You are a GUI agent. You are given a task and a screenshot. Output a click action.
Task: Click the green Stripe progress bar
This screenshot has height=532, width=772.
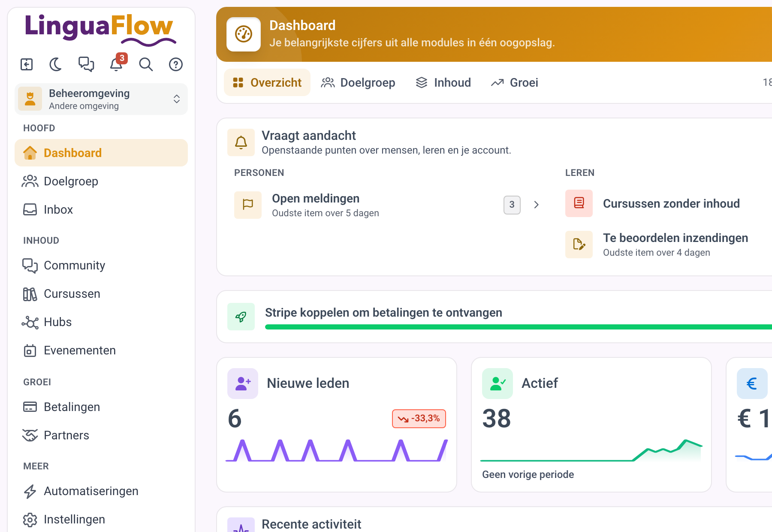coord(518,327)
